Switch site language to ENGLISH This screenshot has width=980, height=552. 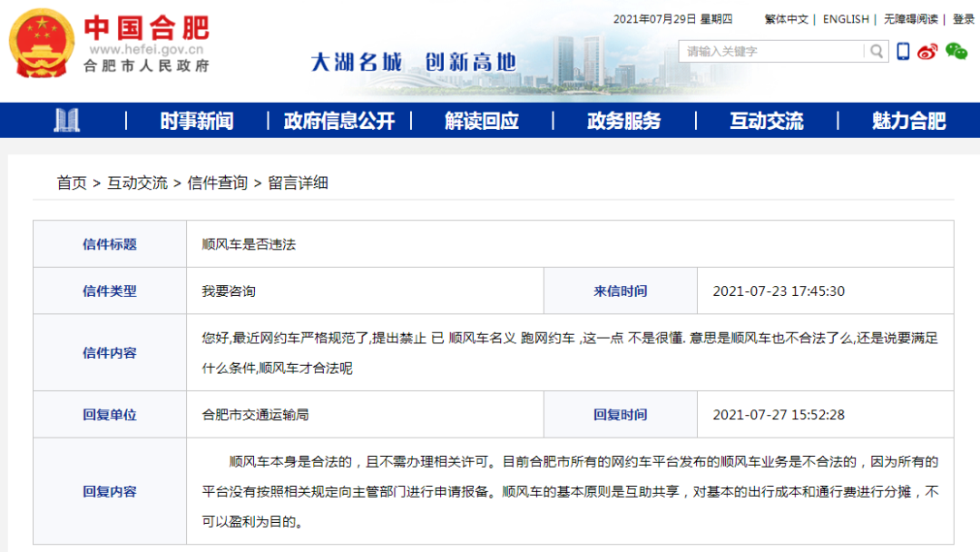click(846, 19)
